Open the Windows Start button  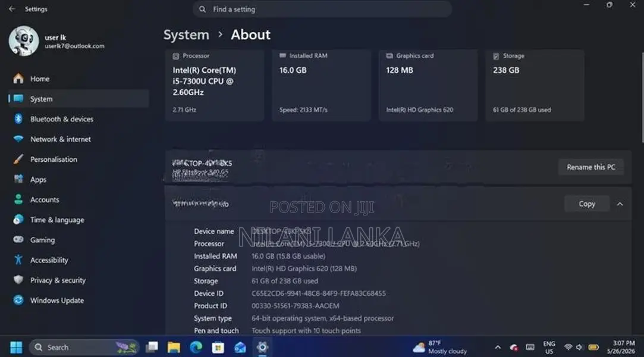[16, 347]
